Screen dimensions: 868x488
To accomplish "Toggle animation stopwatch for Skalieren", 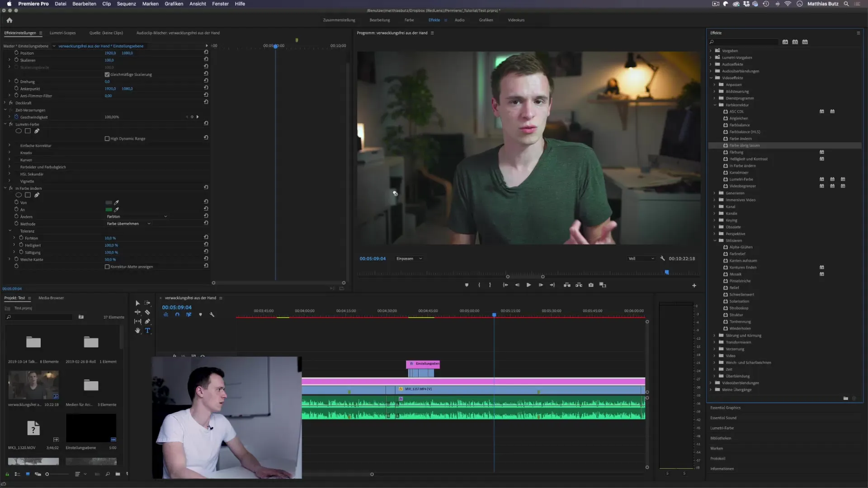I will pyautogui.click(x=16, y=60).
